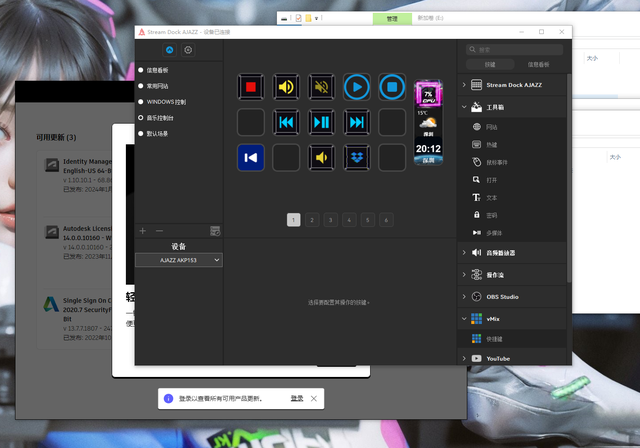This screenshot has width=640, height=448.
Task: Select the 默认场景 scene
Action: coord(178,134)
